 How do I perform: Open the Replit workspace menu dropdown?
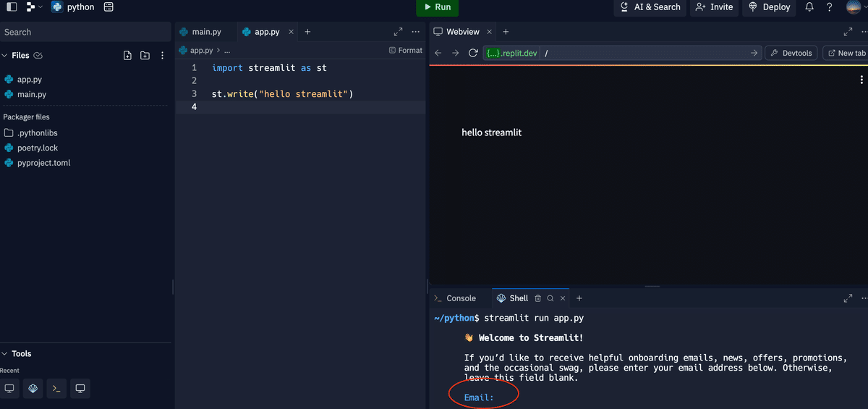tap(33, 7)
